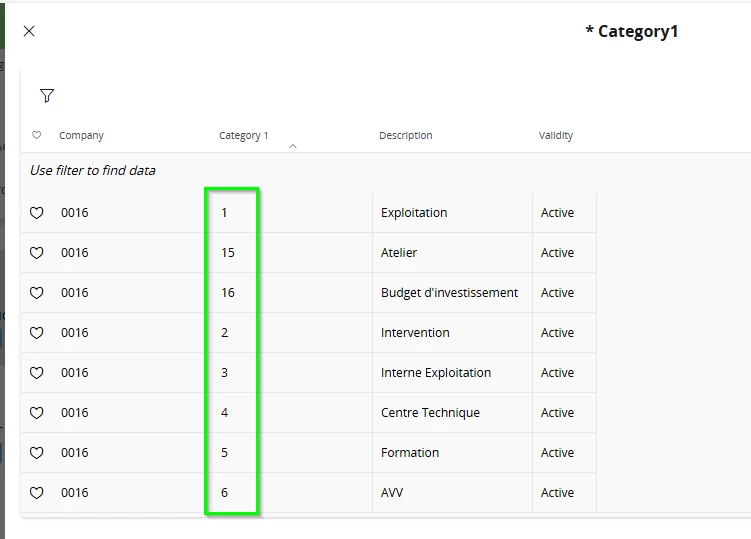Favorite the Exploitation row heart
The width and height of the screenshot is (751, 539).
[37, 213]
